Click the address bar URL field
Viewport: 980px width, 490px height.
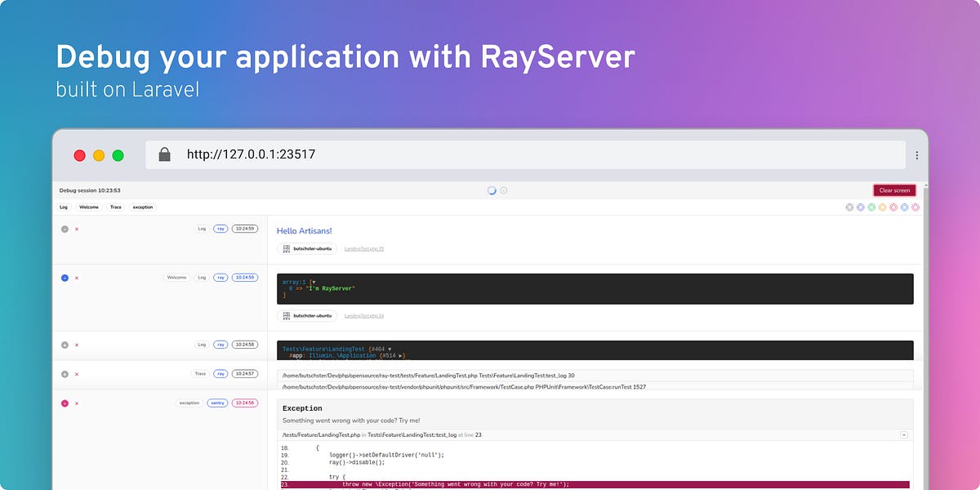coord(525,154)
